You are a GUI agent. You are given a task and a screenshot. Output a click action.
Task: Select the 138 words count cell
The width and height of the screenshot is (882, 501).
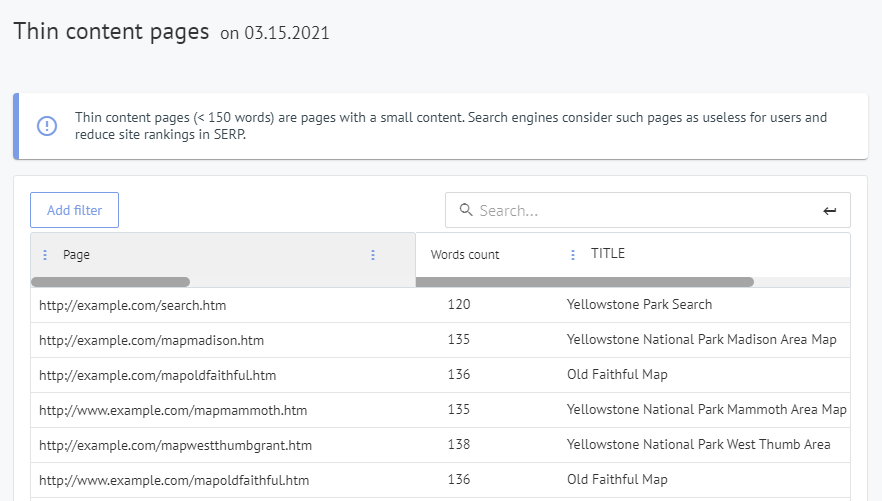tap(459, 445)
